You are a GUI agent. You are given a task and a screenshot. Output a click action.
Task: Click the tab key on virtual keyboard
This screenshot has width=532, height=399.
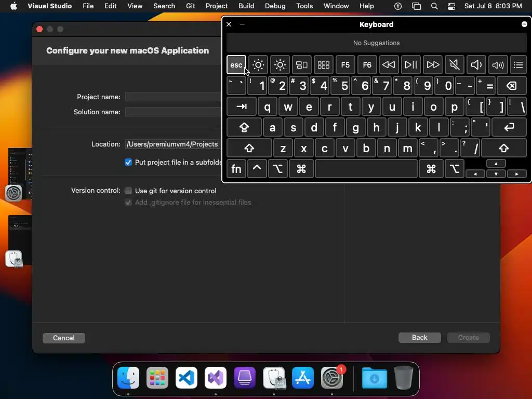242,107
